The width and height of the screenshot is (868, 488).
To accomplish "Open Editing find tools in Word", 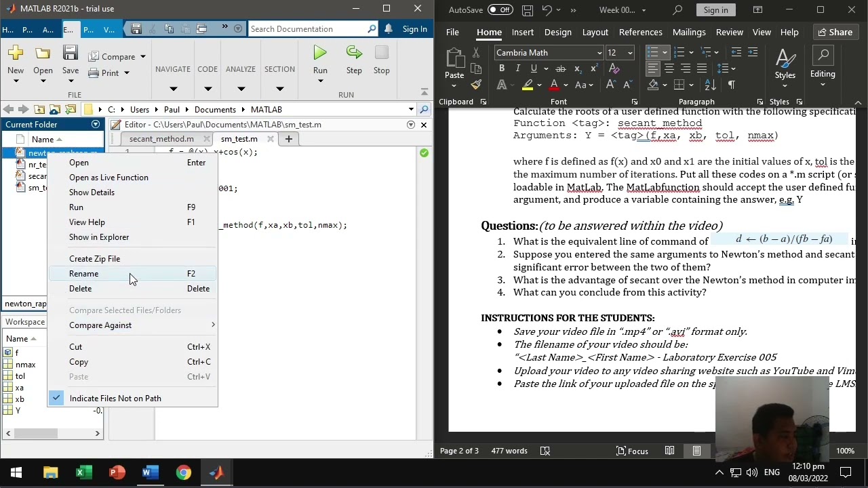I will pyautogui.click(x=823, y=65).
